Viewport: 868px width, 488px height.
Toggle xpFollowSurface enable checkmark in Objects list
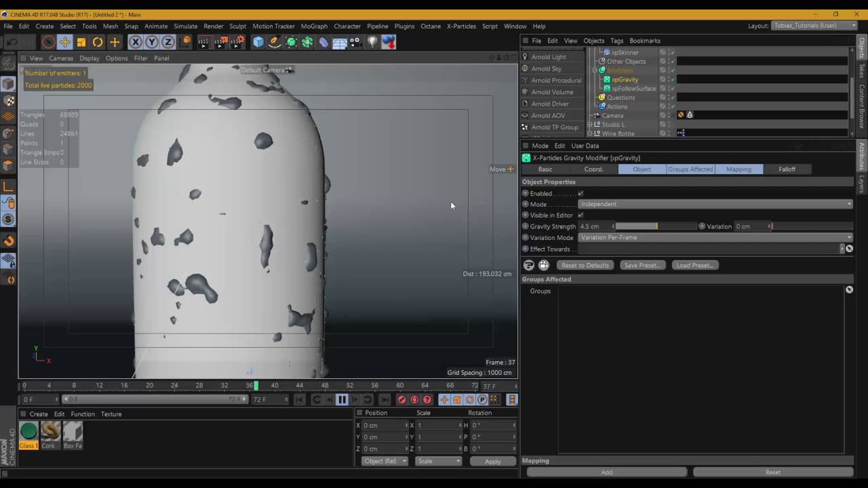pyautogui.click(x=673, y=88)
